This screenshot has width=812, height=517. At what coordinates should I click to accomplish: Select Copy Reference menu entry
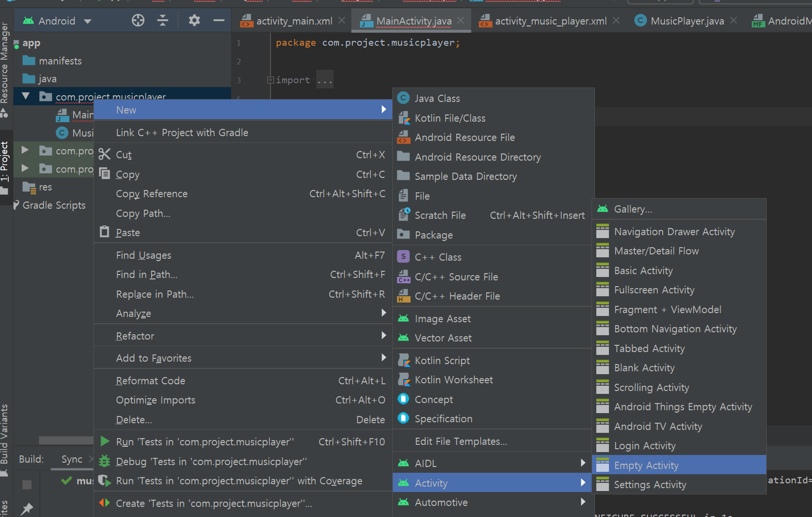(x=243, y=194)
